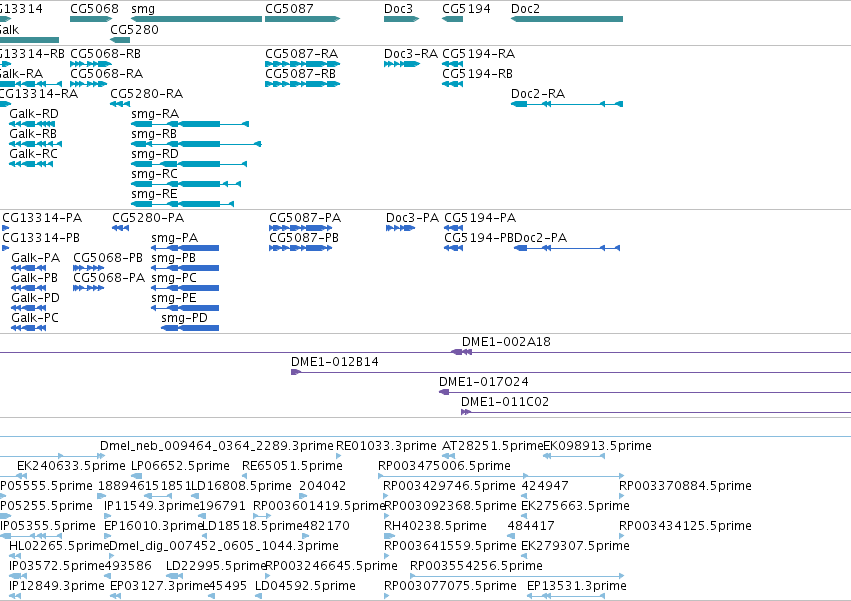Click the CG5068-RB transcript
Image resolution: width=851 pixels, height=601 pixels.
(x=91, y=64)
